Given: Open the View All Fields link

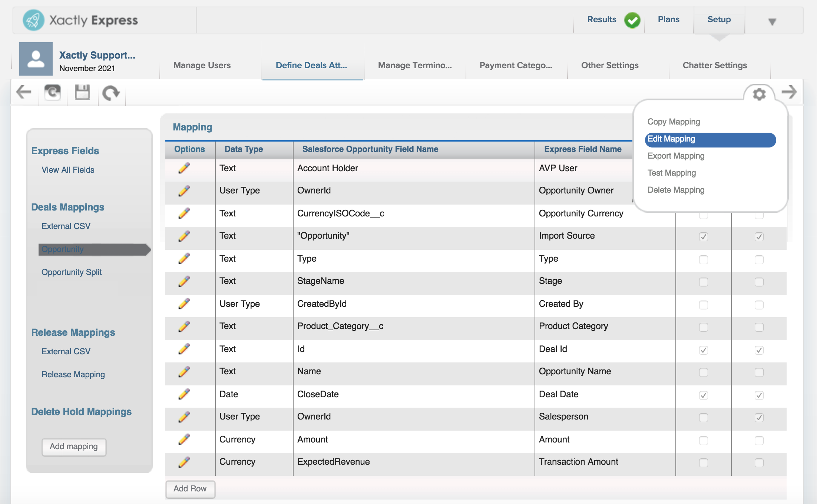Looking at the screenshot, I should click(68, 170).
